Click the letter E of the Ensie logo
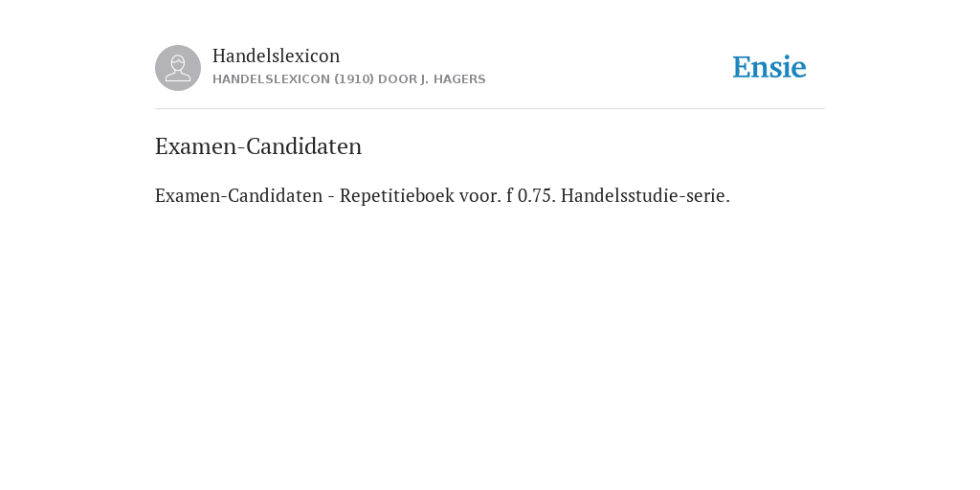 coord(743,67)
